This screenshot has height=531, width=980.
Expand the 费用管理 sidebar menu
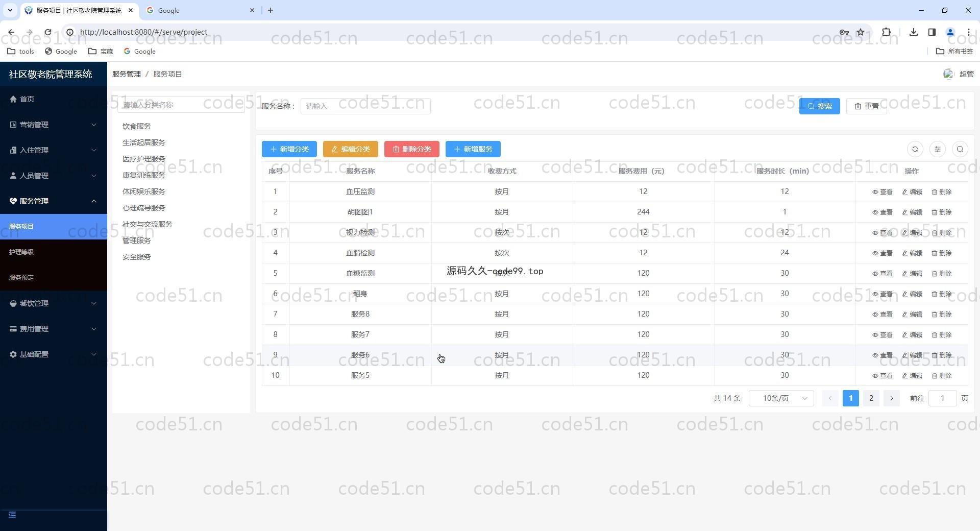[54, 329]
